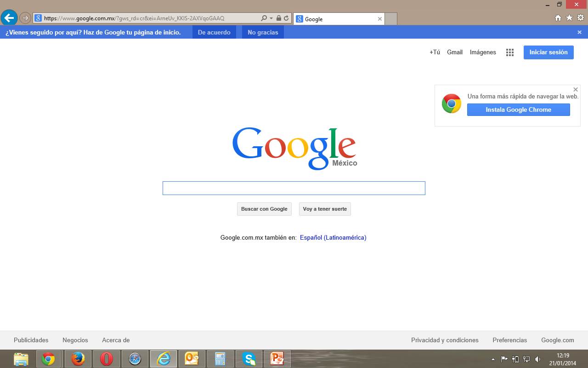Viewport: 588px width, 368px height.
Task: Dismiss the blue homepage notification bar
Action: (x=580, y=32)
